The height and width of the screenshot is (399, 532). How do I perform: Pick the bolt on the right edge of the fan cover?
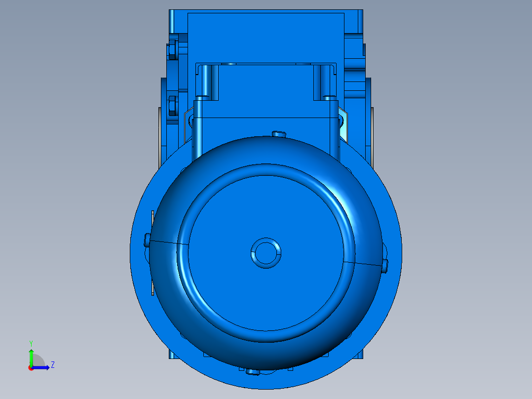385,266
